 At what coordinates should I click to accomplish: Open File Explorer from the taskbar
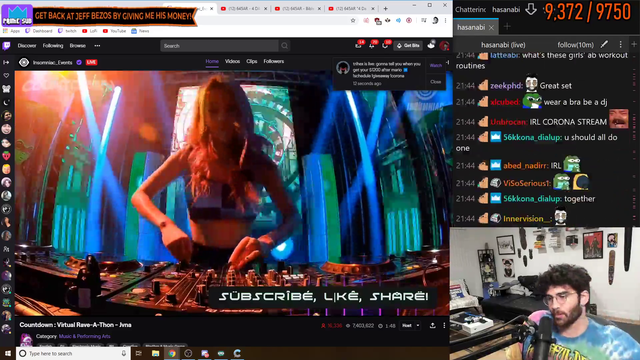coord(156,353)
